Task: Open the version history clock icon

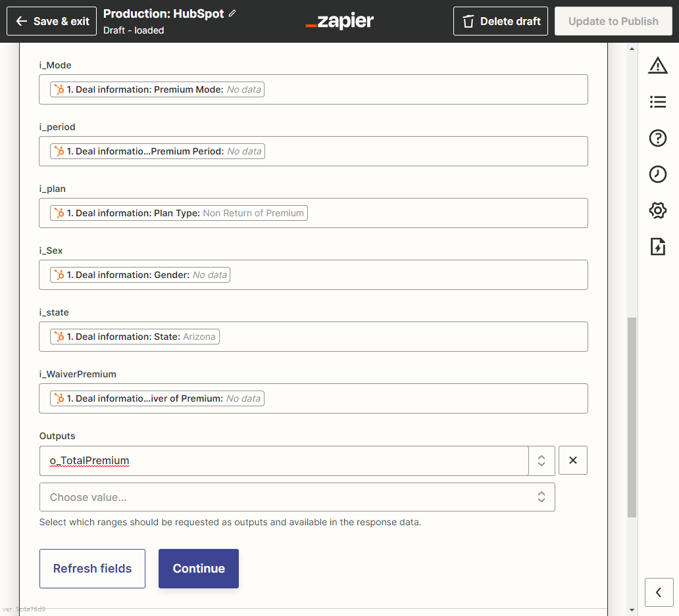Action: tap(657, 174)
